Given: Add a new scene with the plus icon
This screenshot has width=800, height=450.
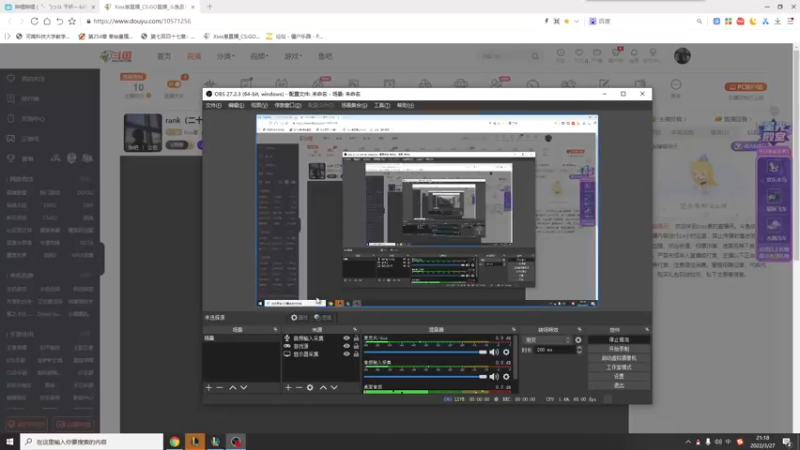Looking at the screenshot, I should pos(209,388).
